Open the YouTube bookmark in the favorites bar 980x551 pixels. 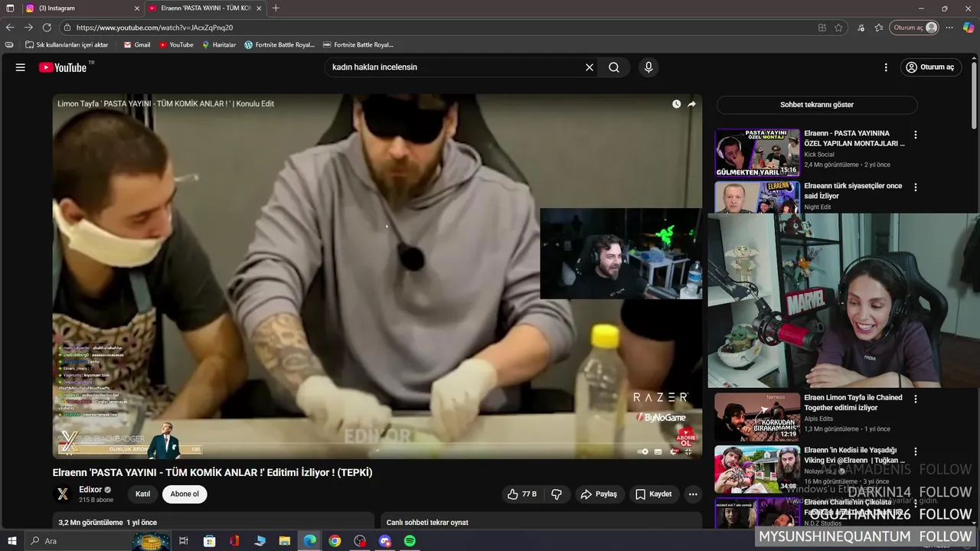(176, 45)
